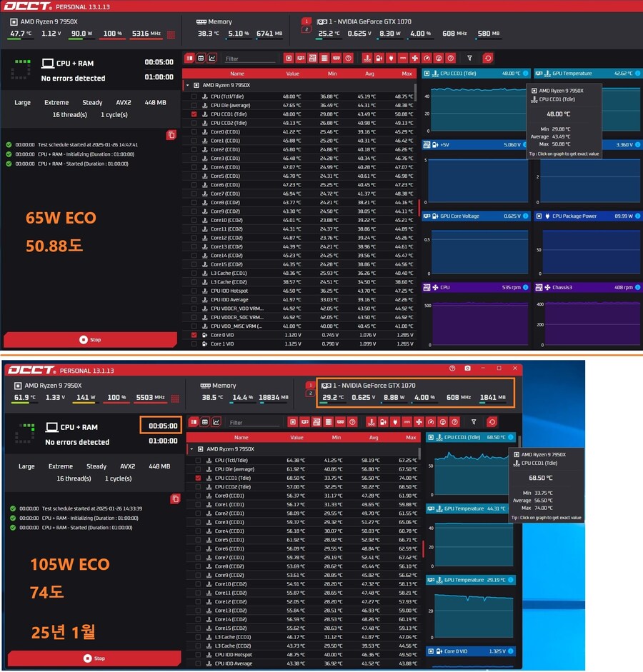Click the CPU core grid icon beside 5316 MHz

(171, 34)
